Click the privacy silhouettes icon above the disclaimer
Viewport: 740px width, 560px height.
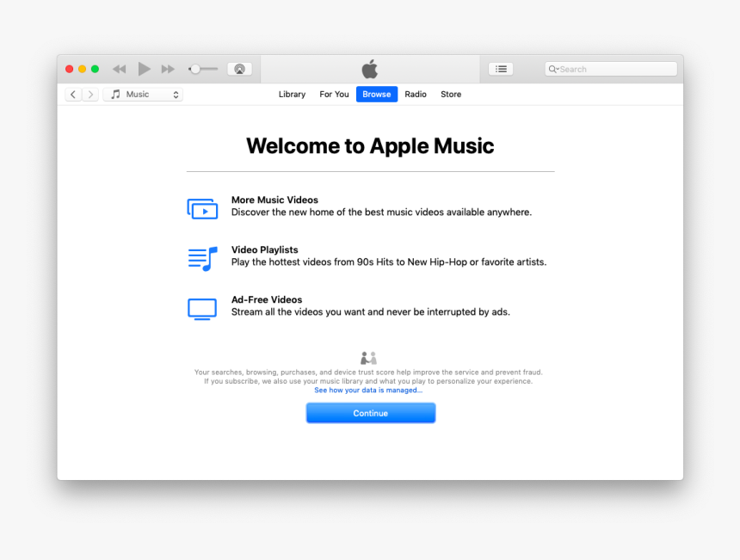(369, 356)
